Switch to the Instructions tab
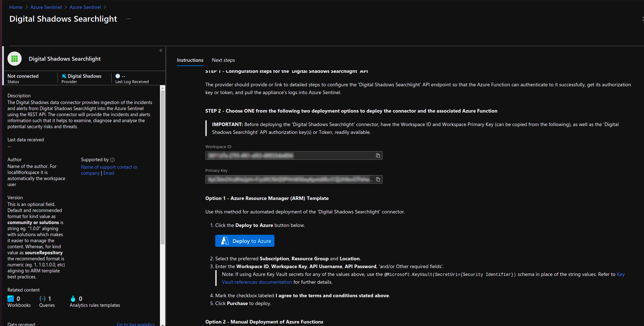644x326 pixels. [190, 60]
